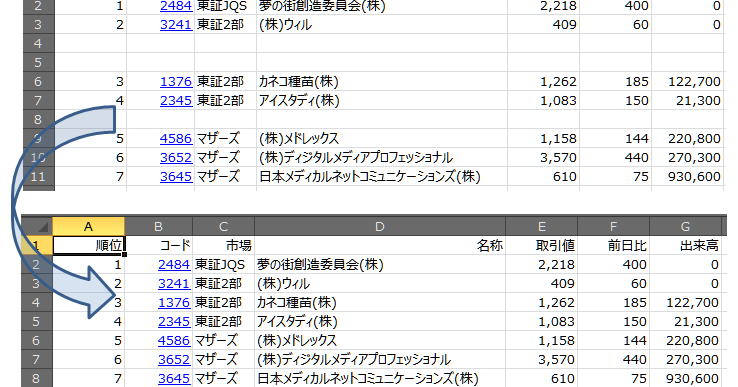Select the 市場 header cell

click(x=224, y=245)
